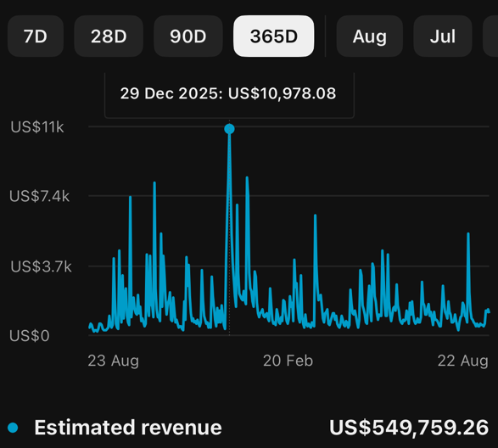The image size is (498, 448).
Task: Select the 7D time range
Action: coord(36,36)
